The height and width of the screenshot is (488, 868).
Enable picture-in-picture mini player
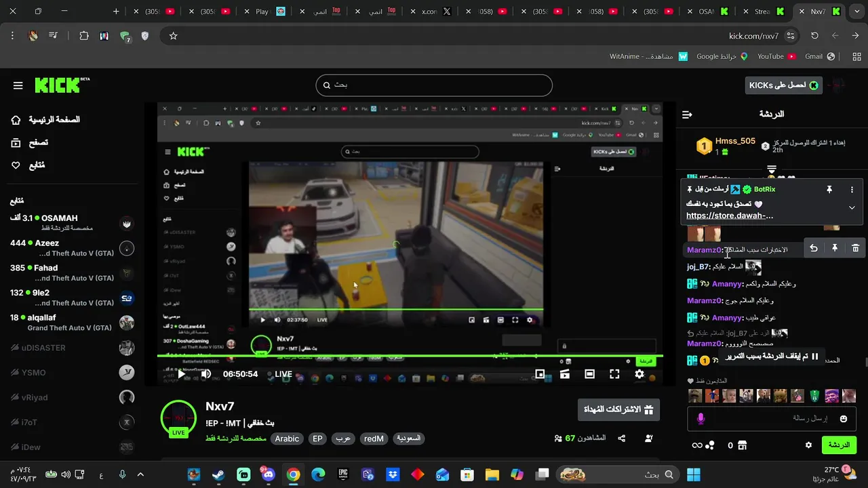[x=540, y=374]
